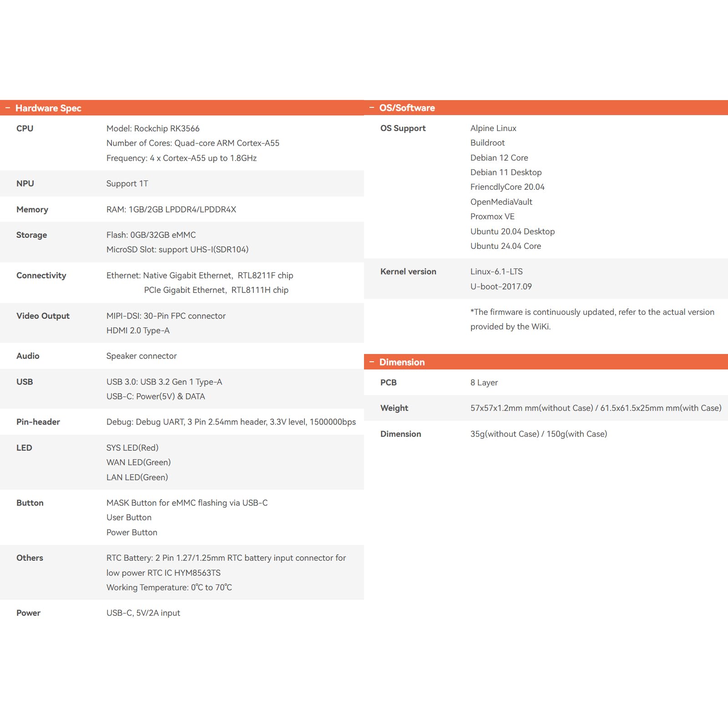Click the 'LAN LED(Green)' line
The width and height of the screenshot is (728, 728).
click(x=137, y=477)
